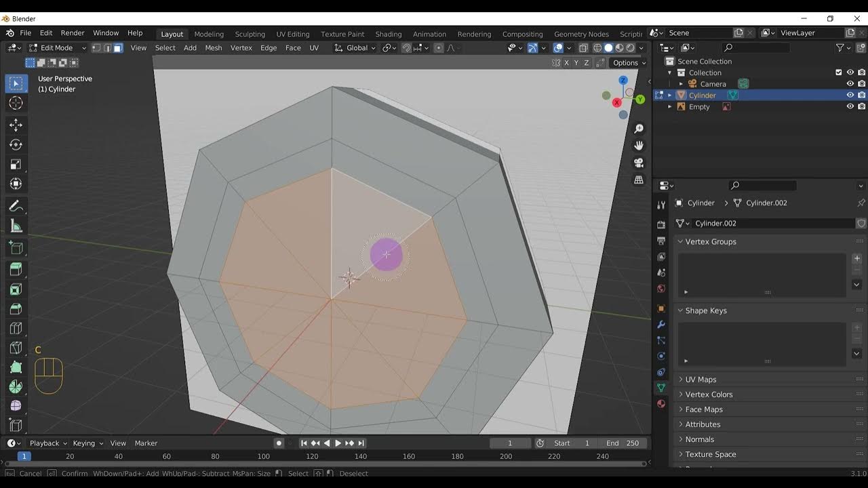Open the Modifier properties wrench tab
The image size is (868, 488).
point(661,324)
